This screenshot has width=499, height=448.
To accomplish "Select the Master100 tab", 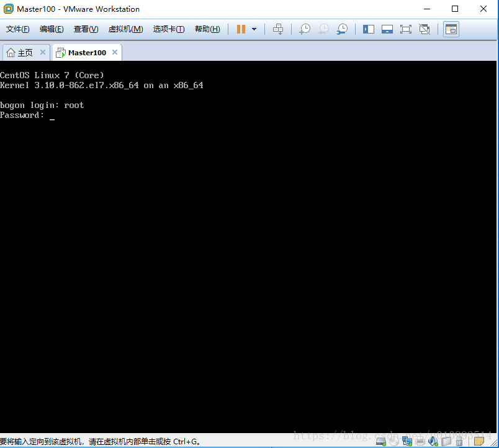I will (87, 53).
